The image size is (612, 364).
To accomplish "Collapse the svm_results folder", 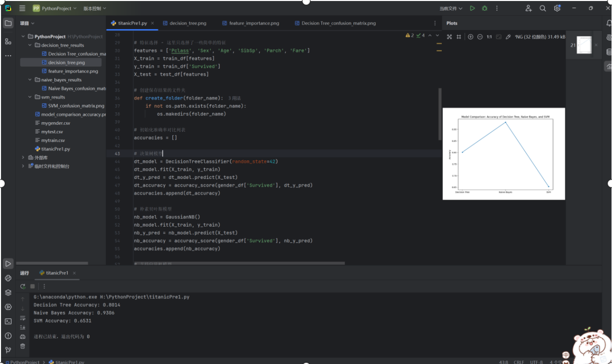I will click(30, 97).
